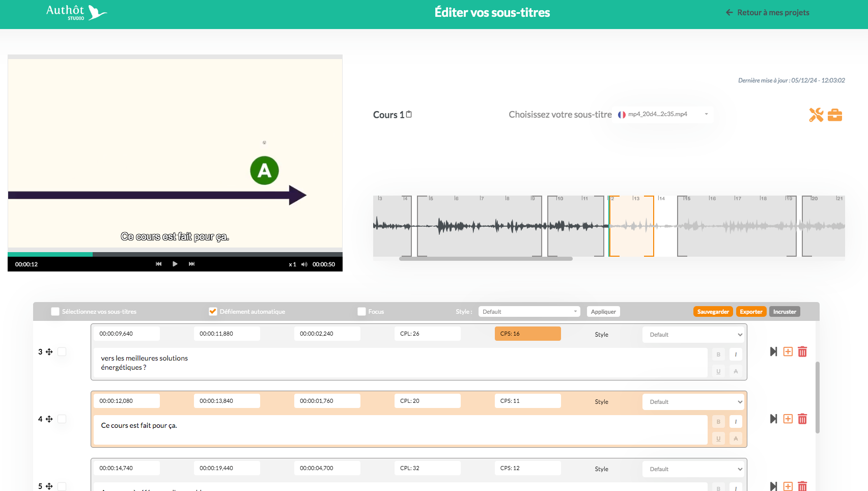Jump to subtitle 3 with play-to icon
This screenshot has height=491, width=868.
(x=773, y=351)
